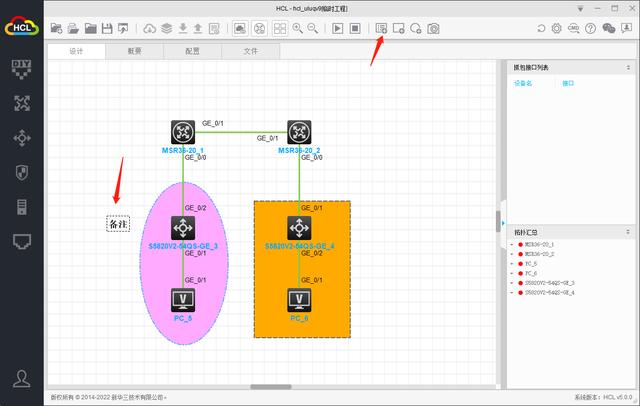Click the 接口 column header
Image resolution: width=640 pixels, height=406 pixels.
coord(568,83)
